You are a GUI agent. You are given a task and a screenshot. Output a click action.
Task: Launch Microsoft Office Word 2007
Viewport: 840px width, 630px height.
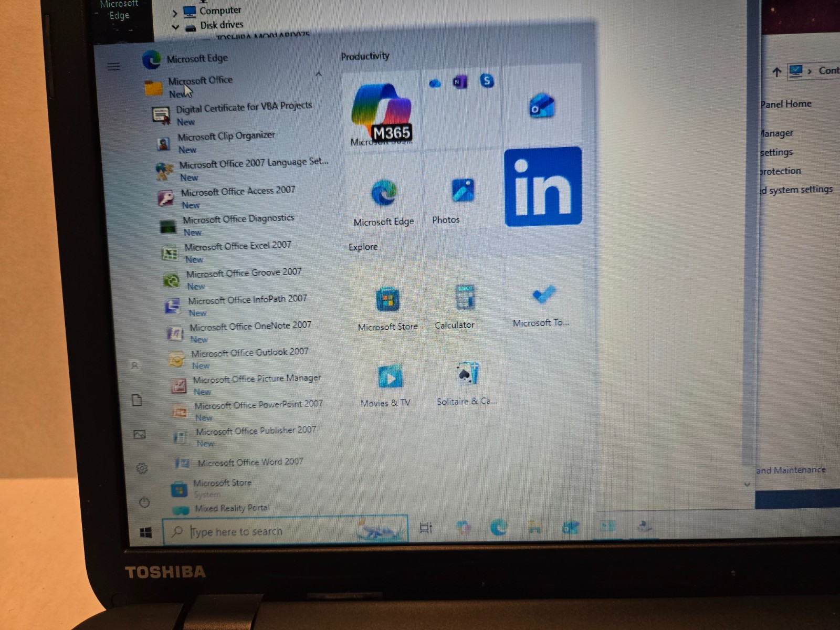point(239,463)
